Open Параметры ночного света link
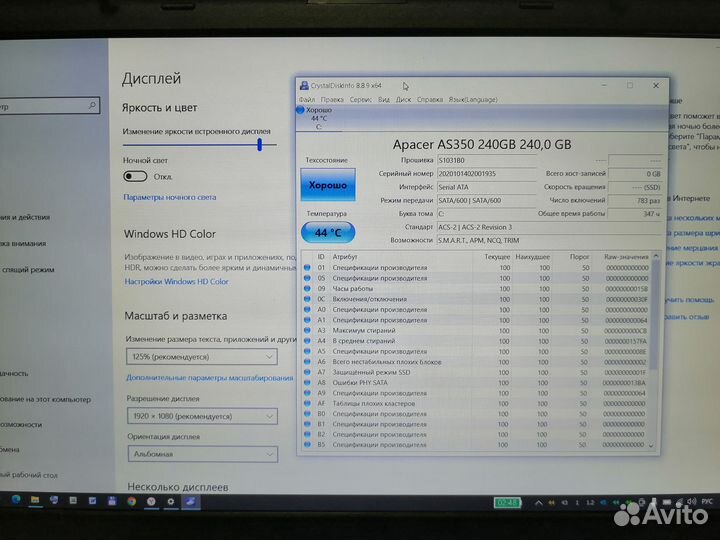Screen dimensions: 720x540 coord(170,197)
